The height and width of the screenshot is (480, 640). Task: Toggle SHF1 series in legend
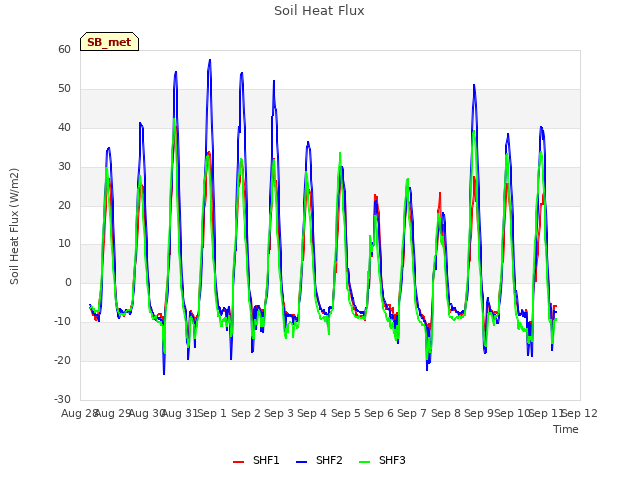pyautogui.click(x=256, y=460)
